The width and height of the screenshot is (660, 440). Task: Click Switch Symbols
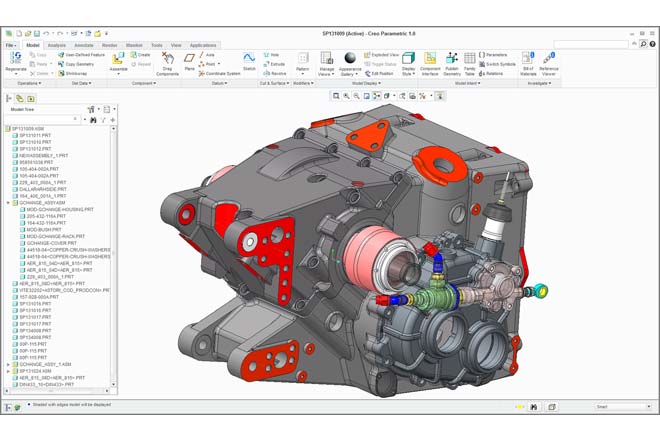point(497,64)
